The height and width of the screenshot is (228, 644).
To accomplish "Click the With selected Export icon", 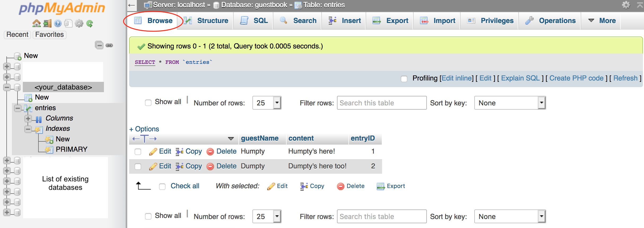I will [x=381, y=186].
